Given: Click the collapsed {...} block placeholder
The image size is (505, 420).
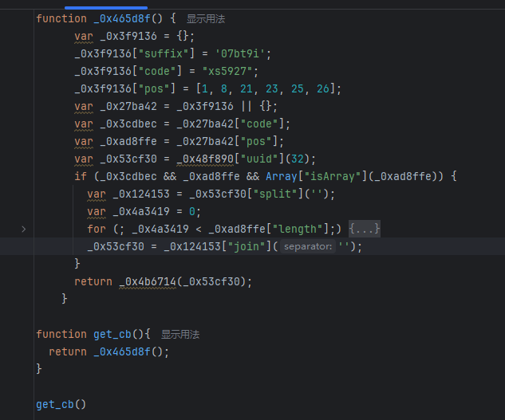Looking at the screenshot, I should coord(365,229).
